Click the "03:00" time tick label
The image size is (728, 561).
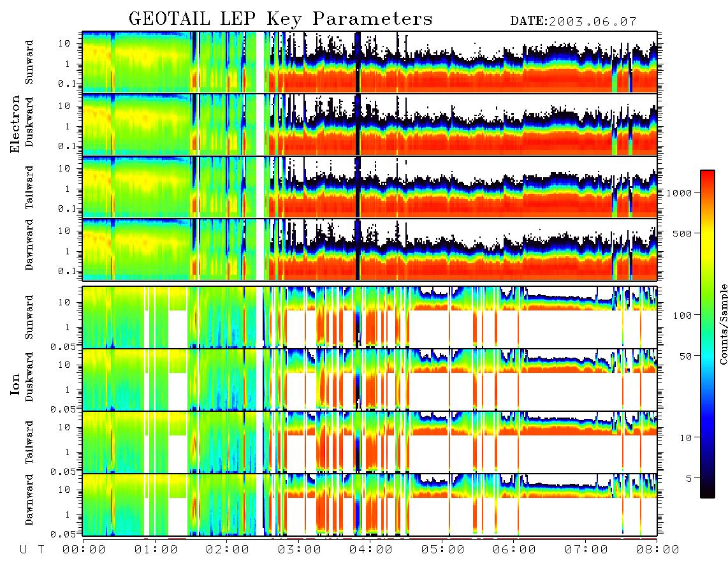pos(300,550)
